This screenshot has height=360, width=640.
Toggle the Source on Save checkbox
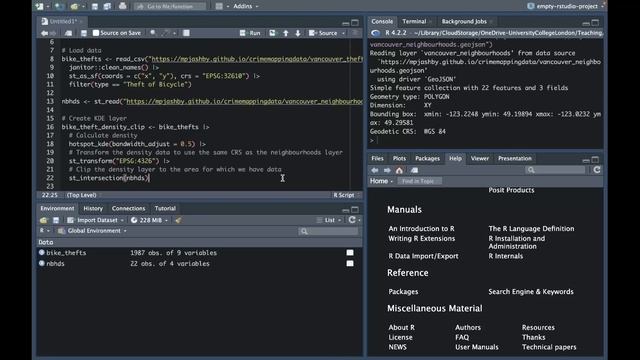(x=96, y=33)
